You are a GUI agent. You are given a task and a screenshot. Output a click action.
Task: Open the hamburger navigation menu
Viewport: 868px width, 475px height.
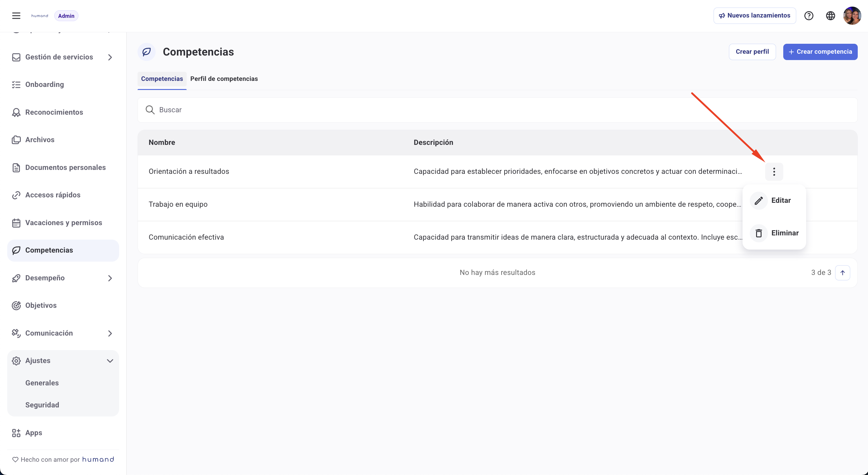point(16,15)
